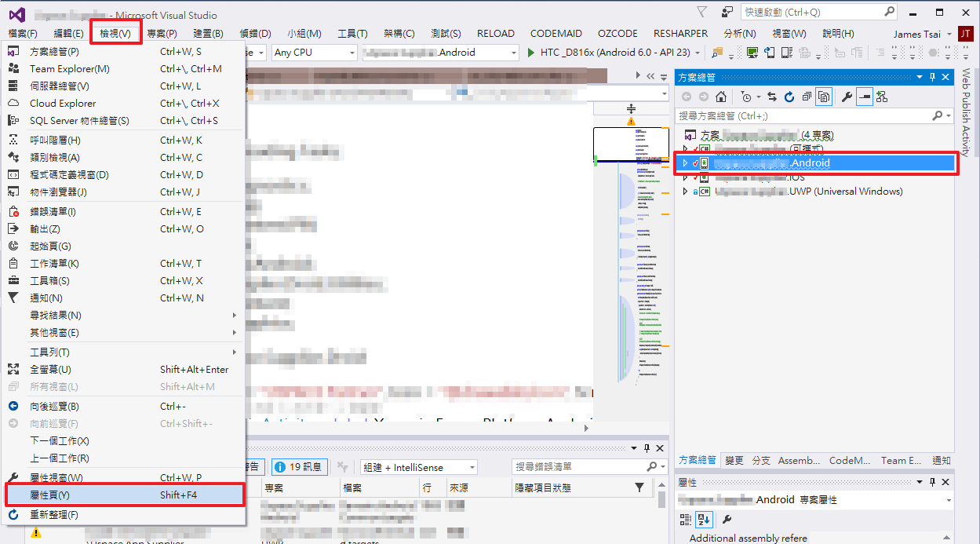
Task: Show 錯誤清單(I) window
Action: [125, 212]
